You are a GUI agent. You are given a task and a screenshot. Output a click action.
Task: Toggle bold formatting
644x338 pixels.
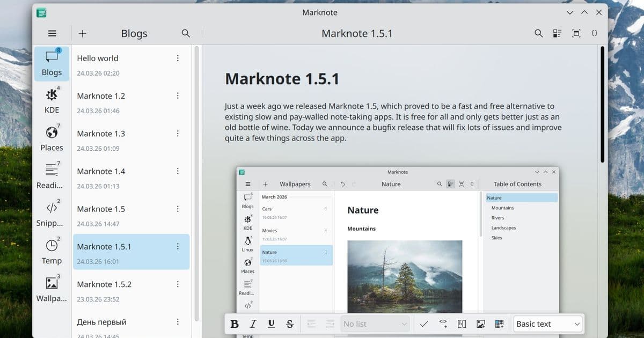pos(235,324)
